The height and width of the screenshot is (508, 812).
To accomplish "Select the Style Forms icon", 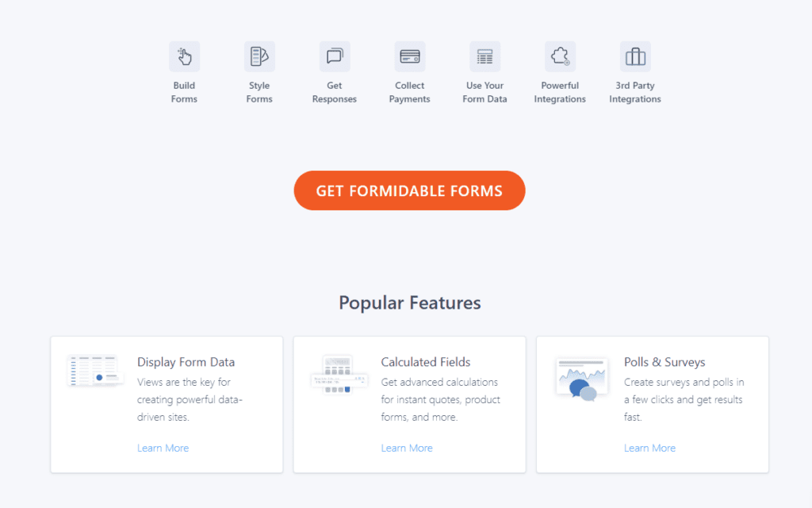I will (259, 56).
